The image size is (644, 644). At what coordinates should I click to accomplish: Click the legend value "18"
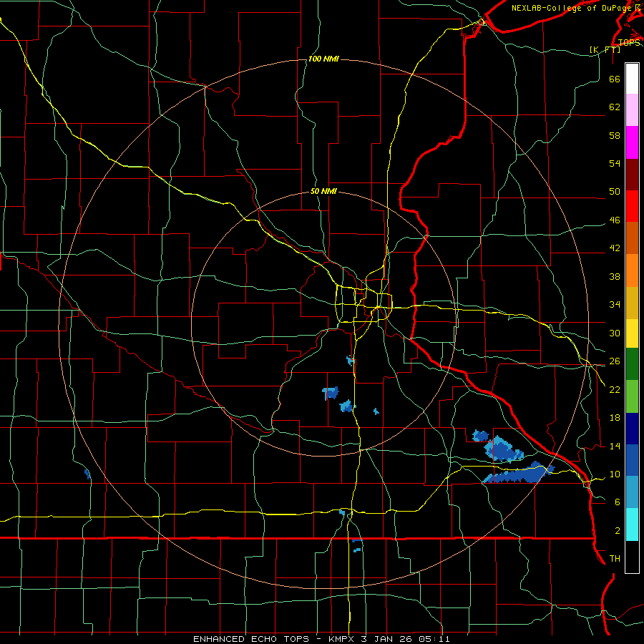point(615,418)
